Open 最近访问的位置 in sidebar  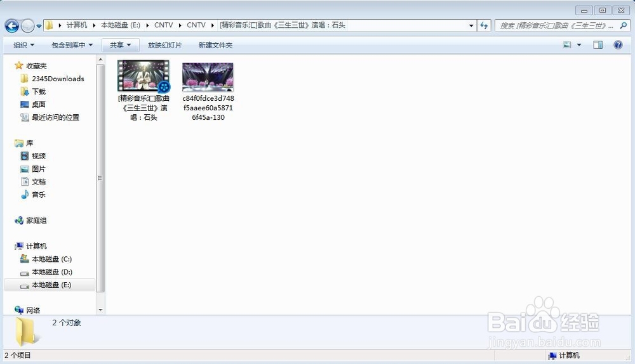(50, 117)
